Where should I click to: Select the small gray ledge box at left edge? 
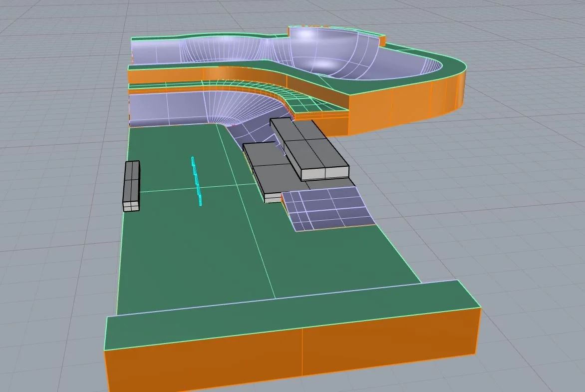[x=131, y=186]
